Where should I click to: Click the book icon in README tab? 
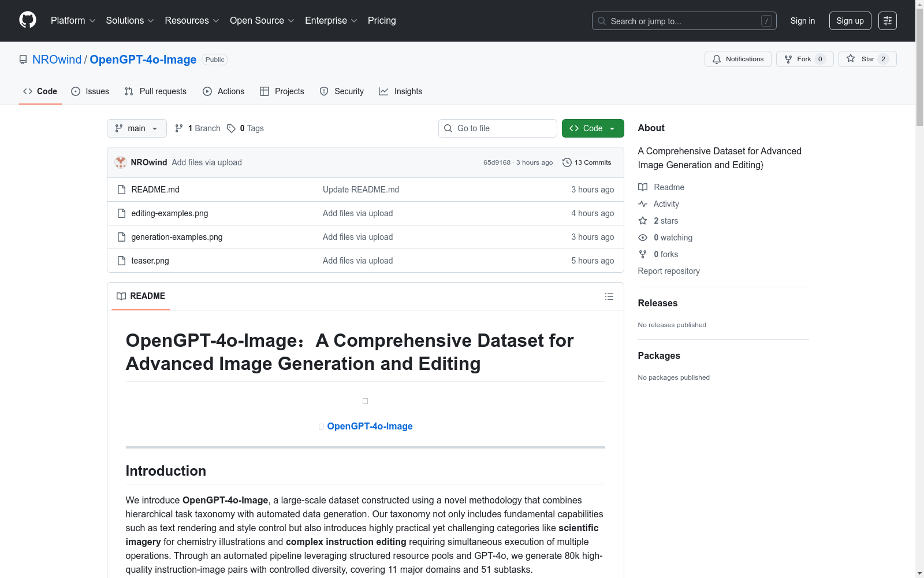coord(121,296)
